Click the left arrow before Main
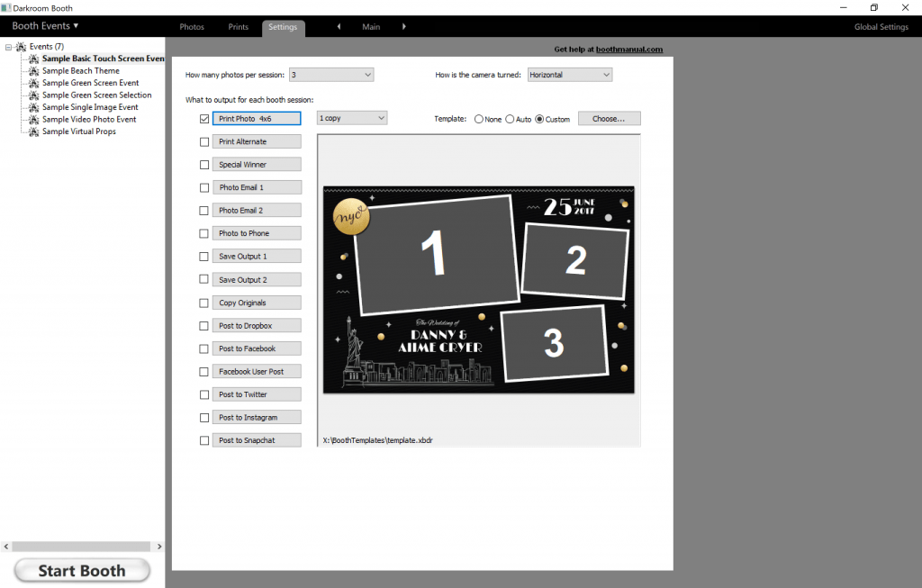 click(339, 26)
